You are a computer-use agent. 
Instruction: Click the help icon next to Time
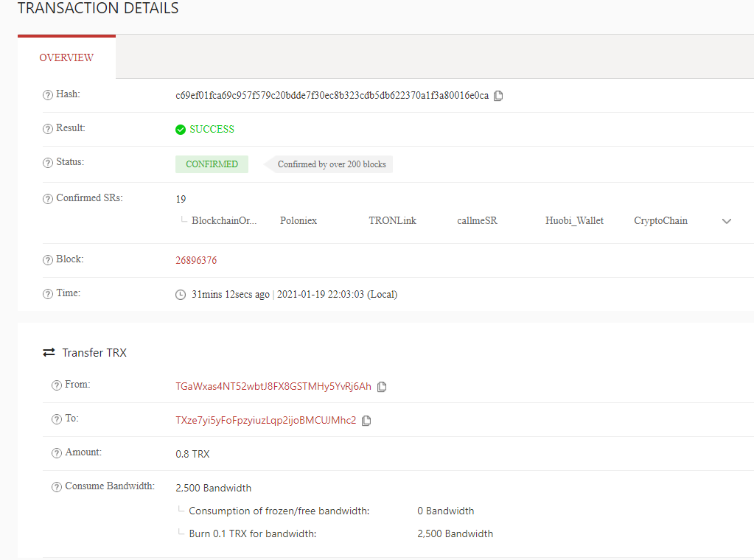pos(48,294)
